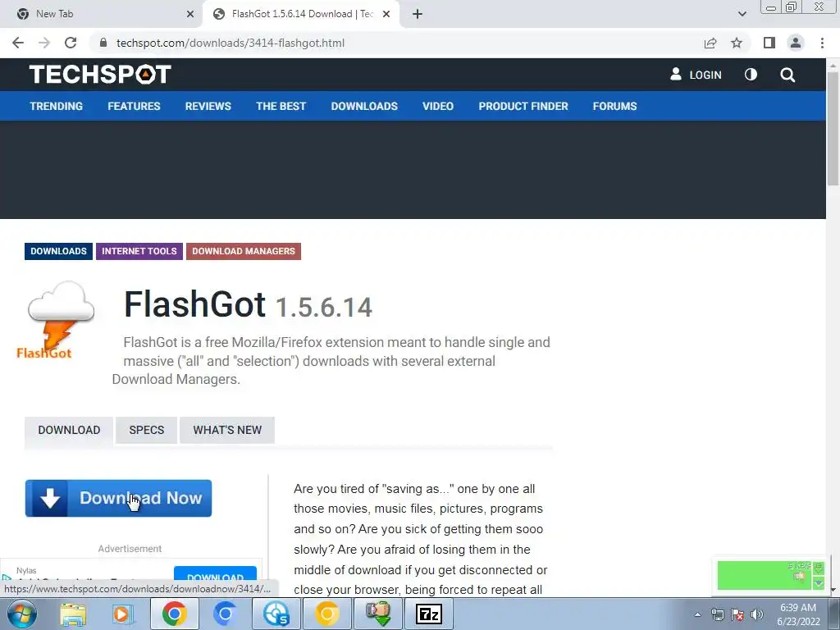Click the padlock site info icon
Image resolution: width=840 pixels, height=630 pixels.
pyautogui.click(x=103, y=43)
